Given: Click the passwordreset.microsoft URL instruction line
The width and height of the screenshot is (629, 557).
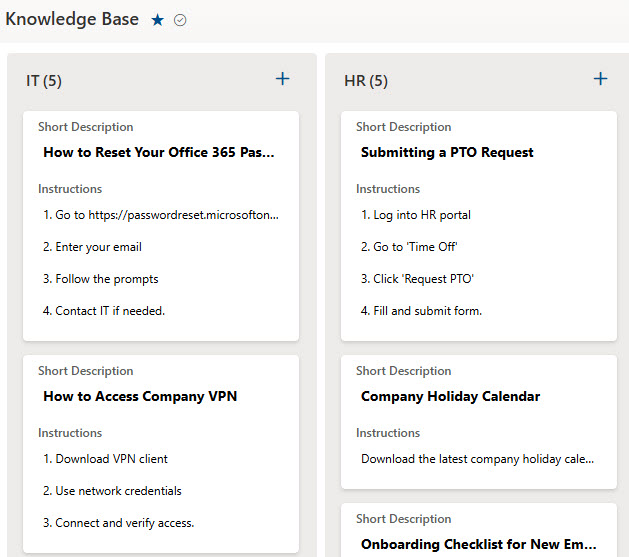Looking at the screenshot, I should [x=161, y=215].
